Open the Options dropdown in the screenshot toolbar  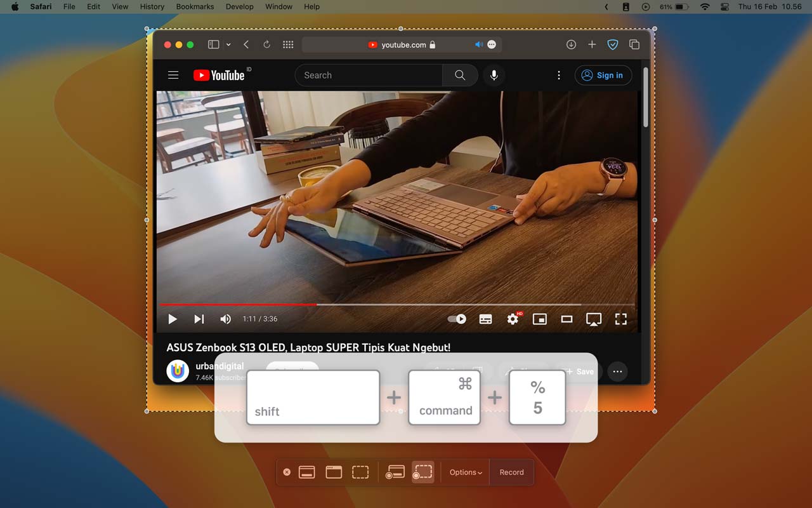[465, 472]
